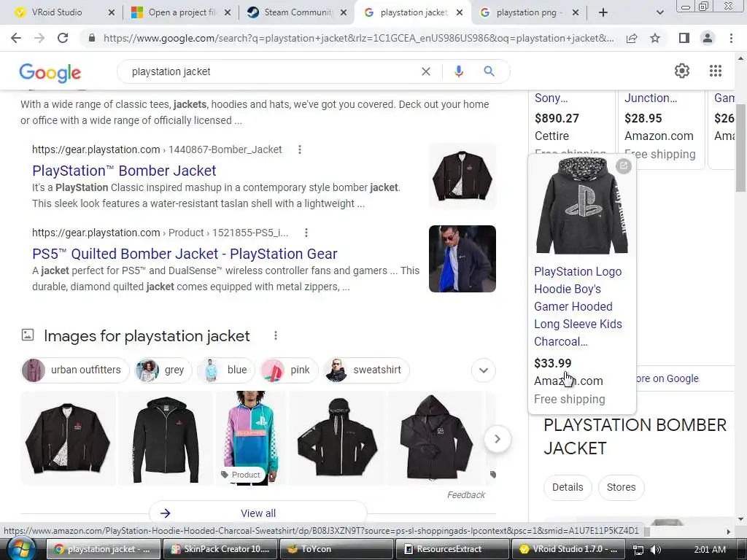Close the Steam Community tab
Image resolution: width=747 pixels, height=560 pixels.
(343, 13)
